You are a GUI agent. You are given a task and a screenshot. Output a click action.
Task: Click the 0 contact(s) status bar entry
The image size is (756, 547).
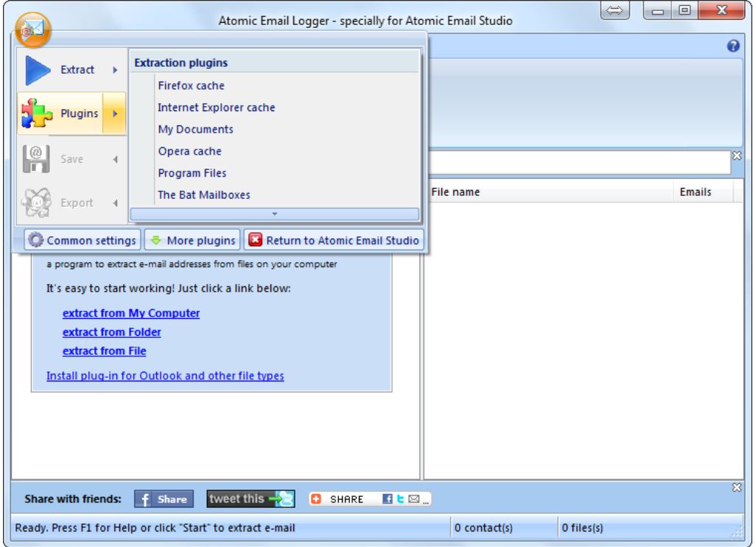(x=504, y=528)
